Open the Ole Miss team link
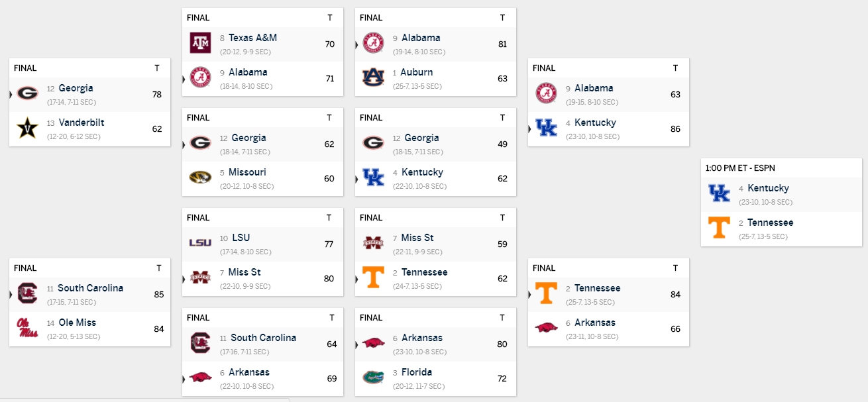868x402 pixels. pyautogui.click(x=77, y=323)
